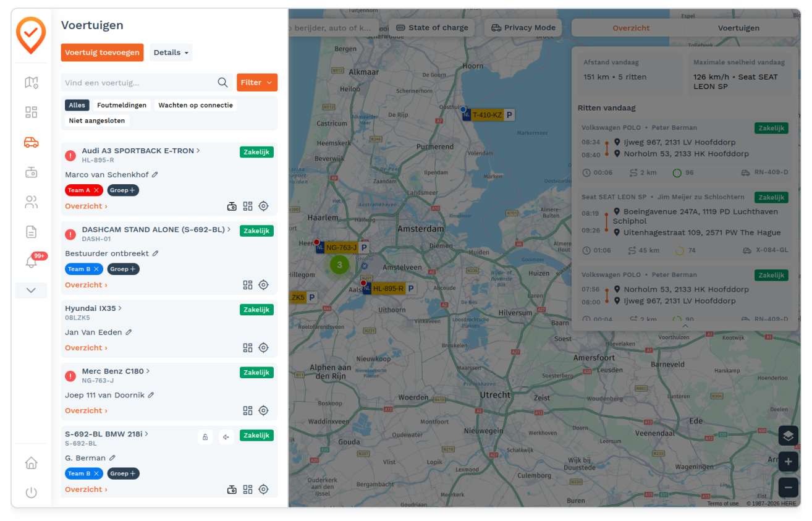Screen dimensions: 812x521
Task: Locate Audi A3 SPORTBACK E-TRON on map
Action: (x=263, y=206)
